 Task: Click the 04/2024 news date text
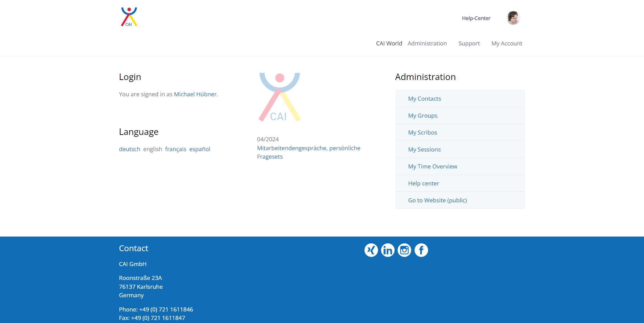268,139
